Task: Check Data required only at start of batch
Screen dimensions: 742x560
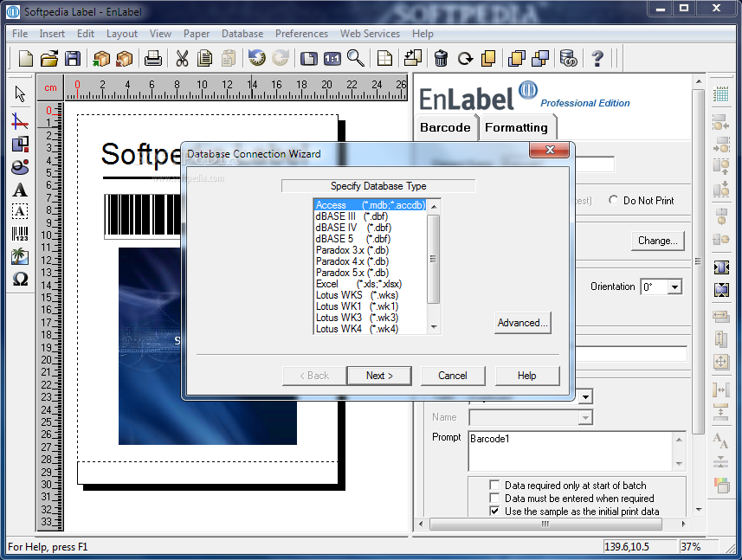Action: click(494, 486)
